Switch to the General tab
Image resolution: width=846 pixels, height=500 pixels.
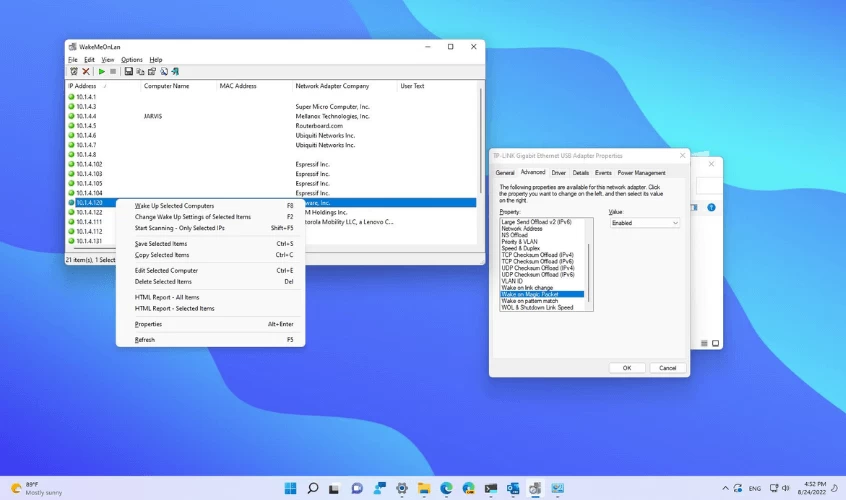point(505,173)
